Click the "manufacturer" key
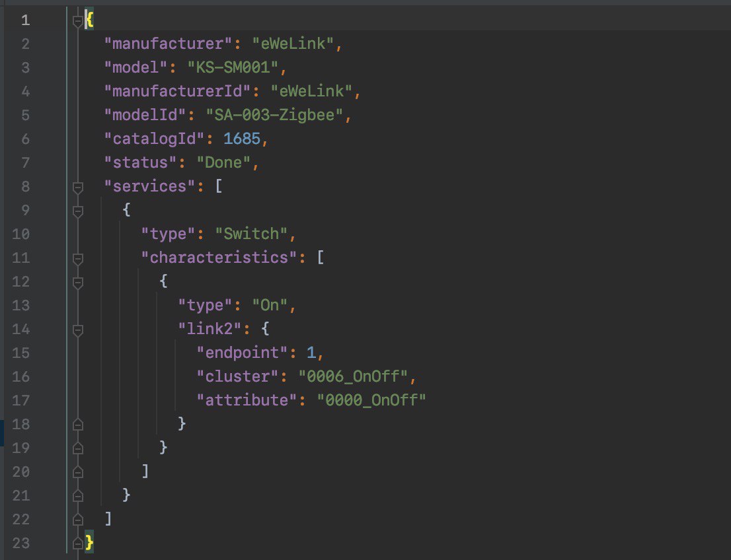Image resolution: width=731 pixels, height=560 pixels. [x=168, y=44]
